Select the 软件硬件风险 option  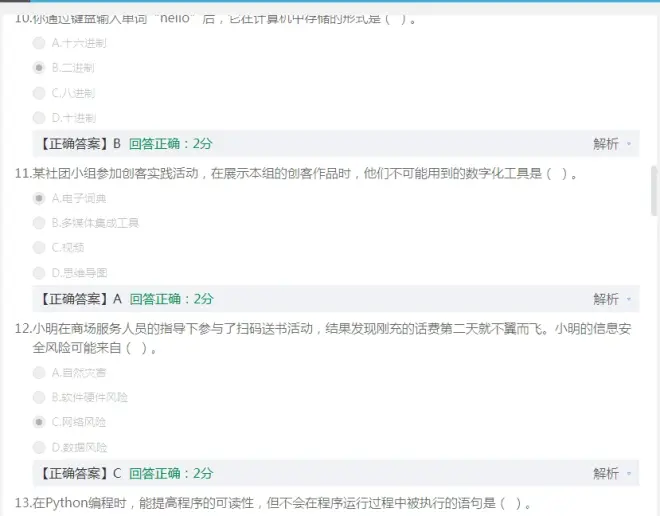39,397
